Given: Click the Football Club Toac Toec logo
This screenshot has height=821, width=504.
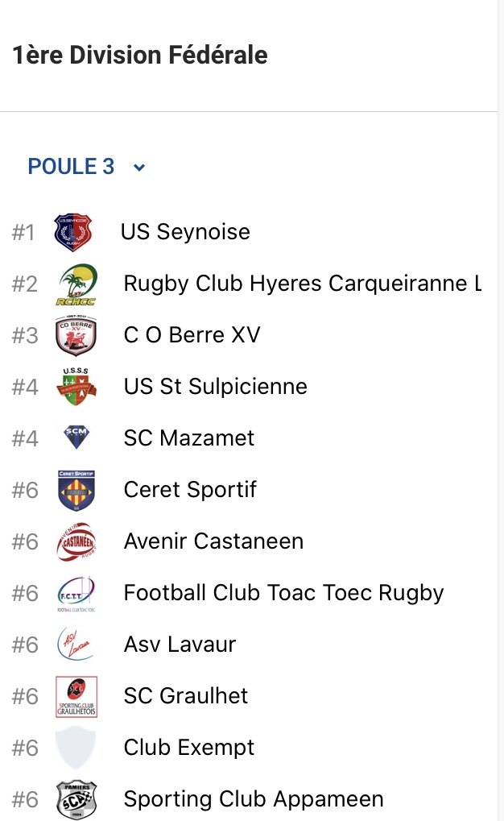Looking at the screenshot, I should pos(76,594).
